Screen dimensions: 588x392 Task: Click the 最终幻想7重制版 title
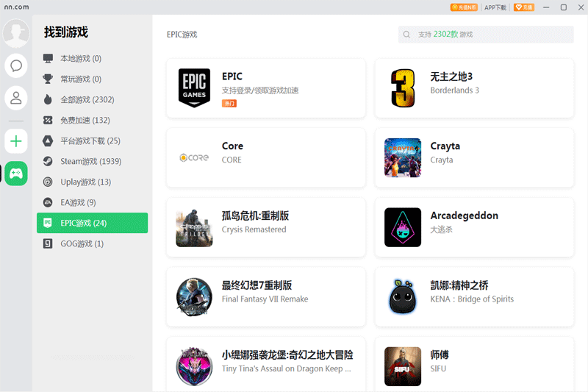pyautogui.click(x=257, y=285)
